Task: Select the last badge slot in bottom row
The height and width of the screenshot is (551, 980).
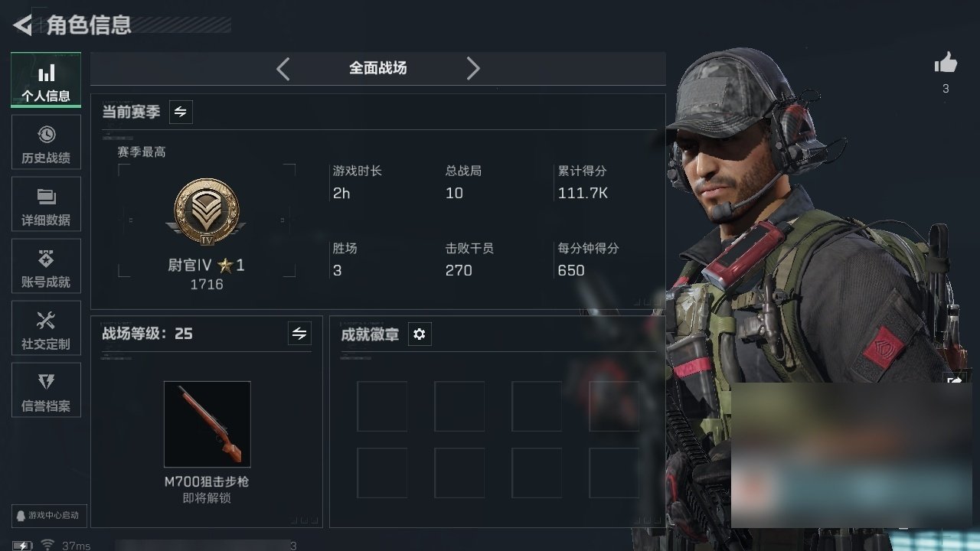Action: 614,473
